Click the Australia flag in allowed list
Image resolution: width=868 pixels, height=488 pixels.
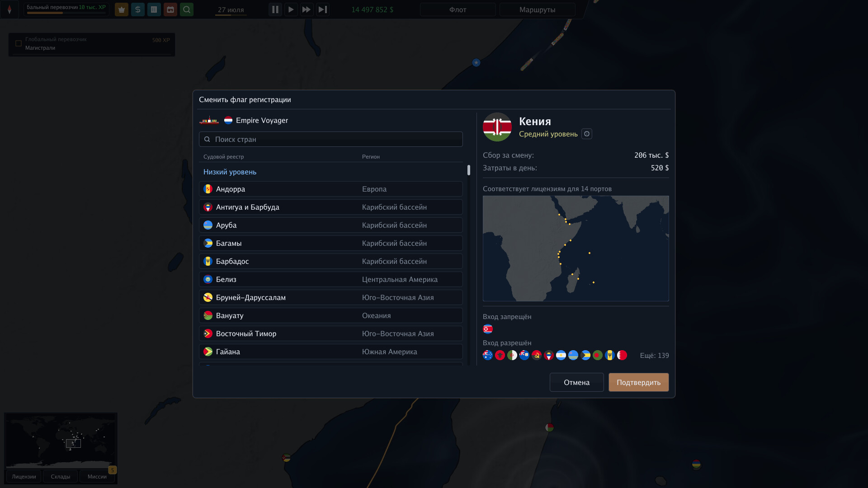point(488,355)
